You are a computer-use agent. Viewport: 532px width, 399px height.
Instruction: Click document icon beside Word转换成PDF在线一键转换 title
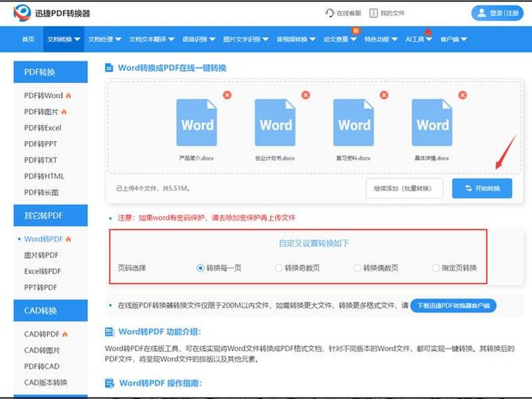[x=109, y=68]
